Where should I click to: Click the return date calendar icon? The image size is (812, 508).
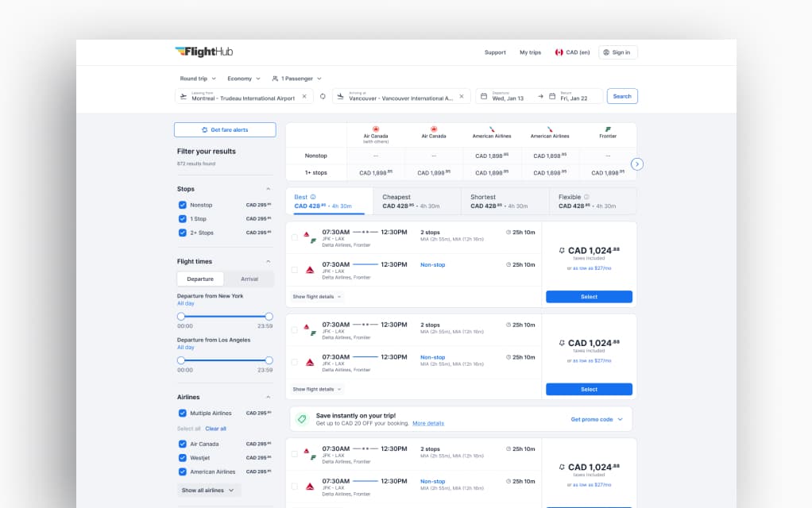[x=552, y=96]
